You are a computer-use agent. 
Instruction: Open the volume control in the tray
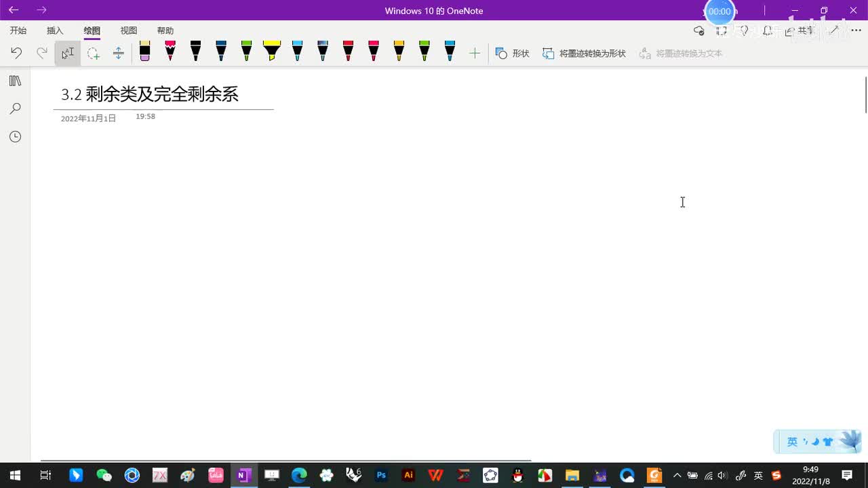pos(723,475)
